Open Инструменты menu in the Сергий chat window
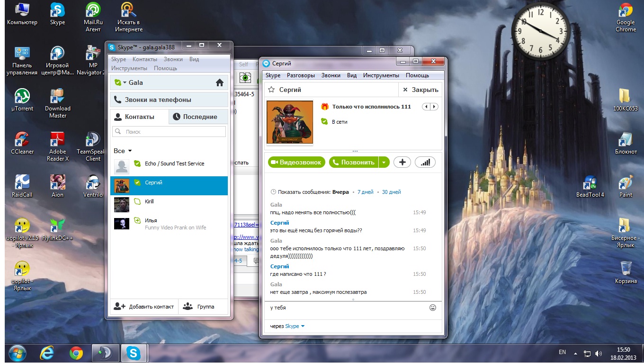The width and height of the screenshot is (644, 364). (x=381, y=75)
